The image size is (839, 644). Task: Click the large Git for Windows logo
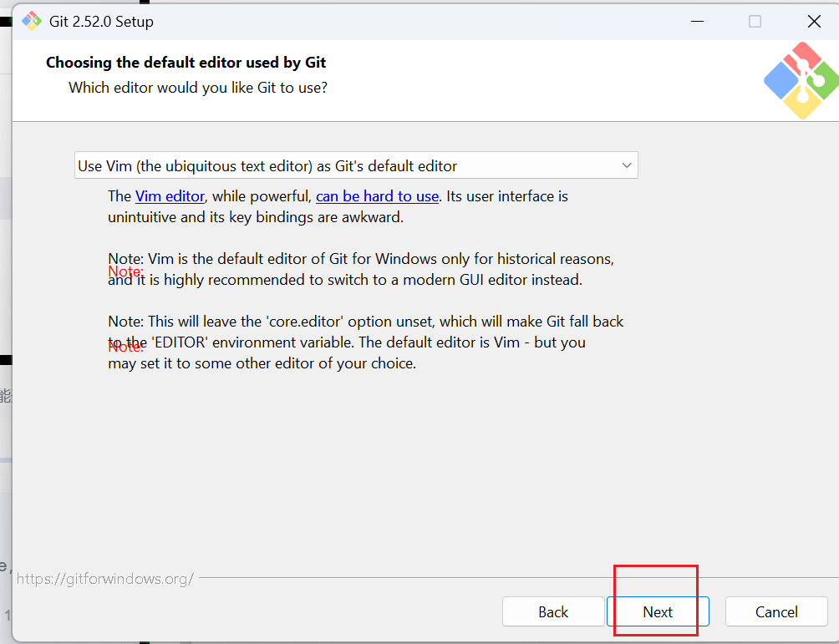click(801, 81)
